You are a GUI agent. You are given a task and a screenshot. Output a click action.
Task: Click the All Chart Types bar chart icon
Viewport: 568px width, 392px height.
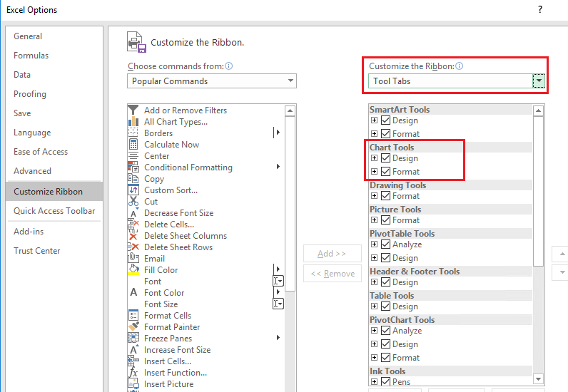[133, 122]
